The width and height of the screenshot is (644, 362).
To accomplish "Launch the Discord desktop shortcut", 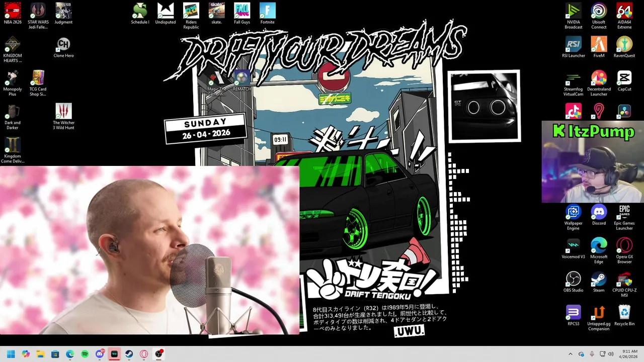I will (599, 215).
